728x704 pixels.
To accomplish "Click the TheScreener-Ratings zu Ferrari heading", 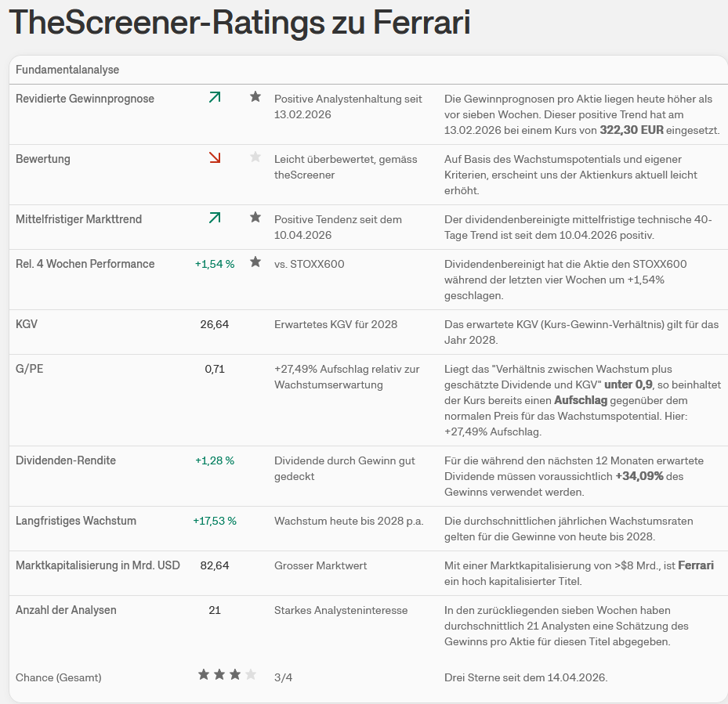I will point(239,23).
